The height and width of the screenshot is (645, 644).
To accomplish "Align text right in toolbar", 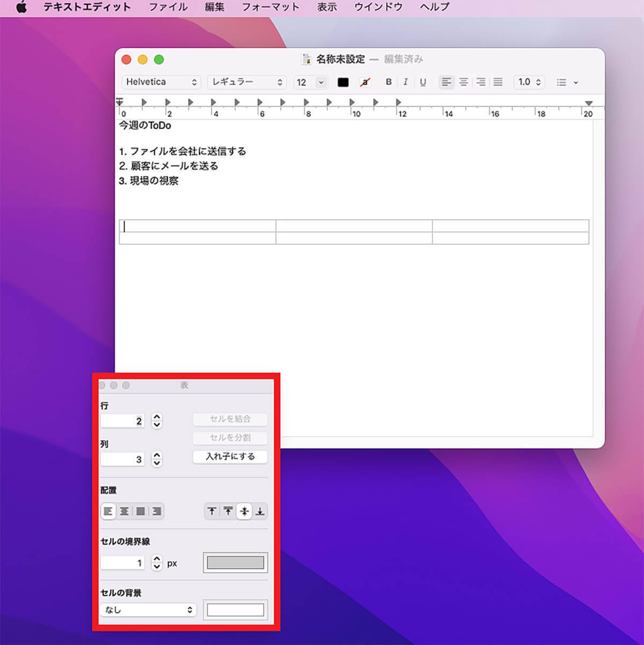I will click(481, 82).
